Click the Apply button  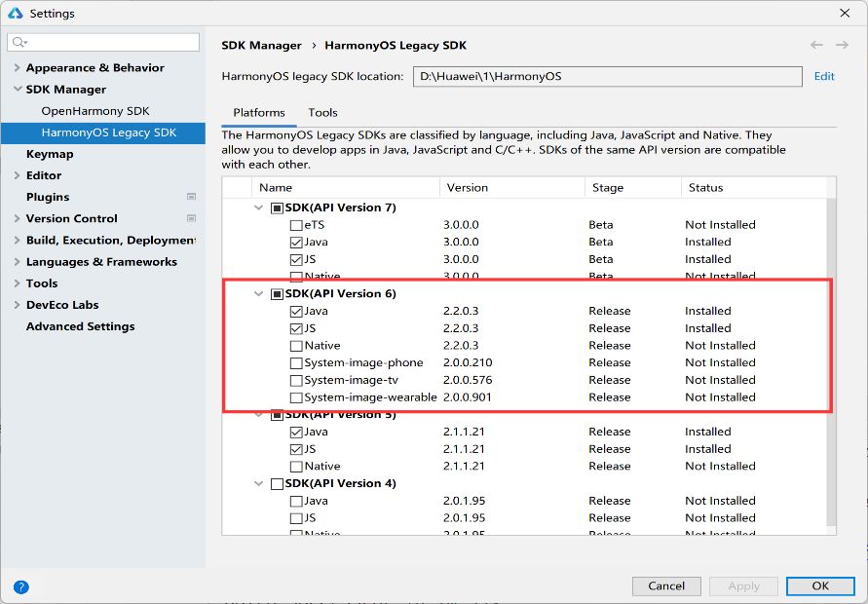743,585
